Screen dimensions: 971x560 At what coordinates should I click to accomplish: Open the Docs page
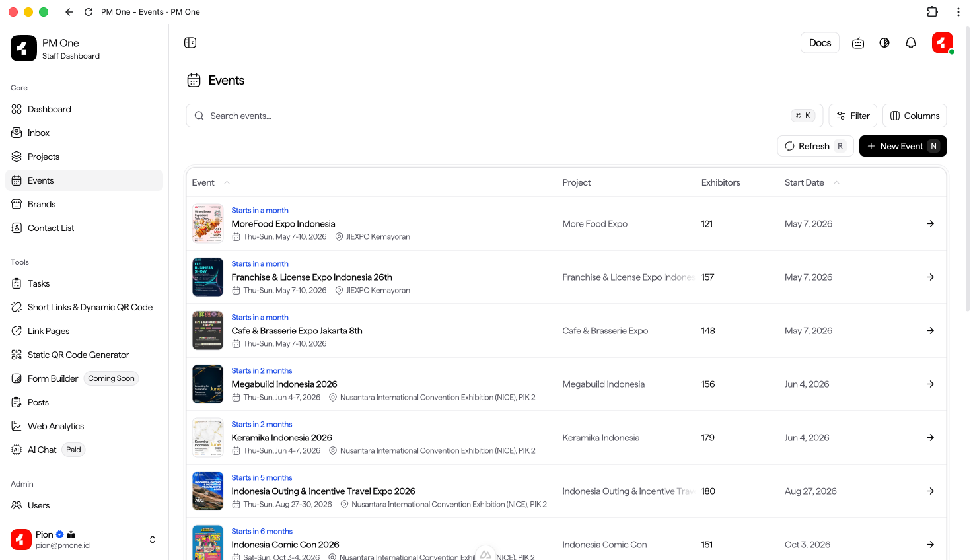(x=820, y=42)
